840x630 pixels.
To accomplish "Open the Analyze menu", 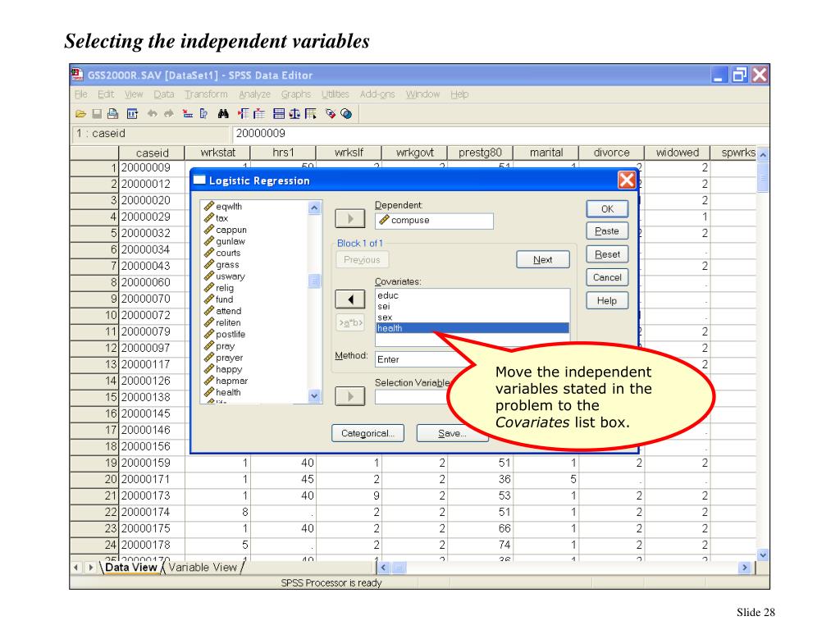I will click(x=254, y=94).
